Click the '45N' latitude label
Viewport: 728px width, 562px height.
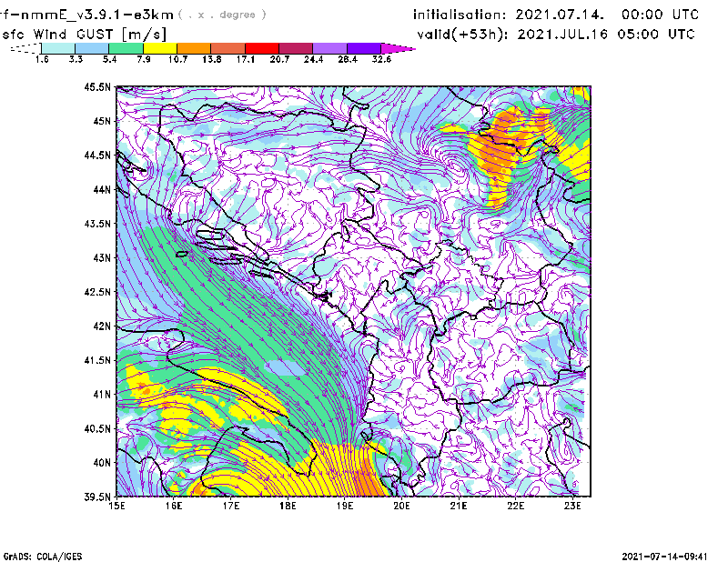(102, 121)
